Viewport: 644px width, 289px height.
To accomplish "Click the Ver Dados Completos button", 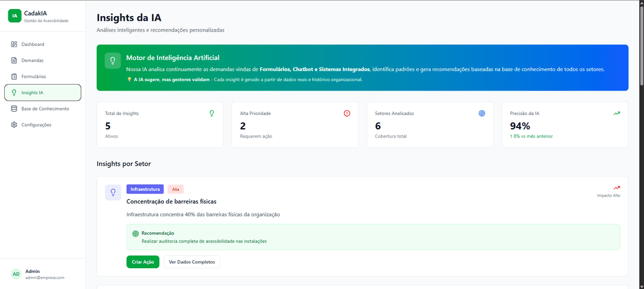I will pos(192,262).
